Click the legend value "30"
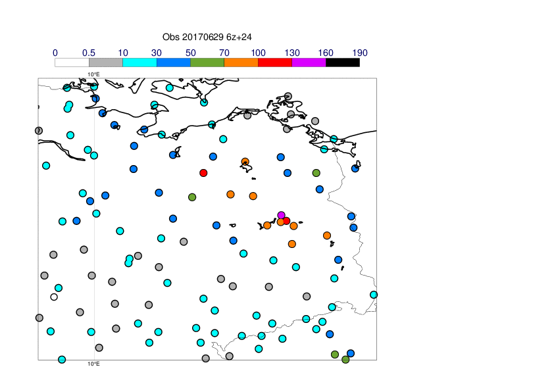The height and width of the screenshot is (392, 554). pos(157,53)
